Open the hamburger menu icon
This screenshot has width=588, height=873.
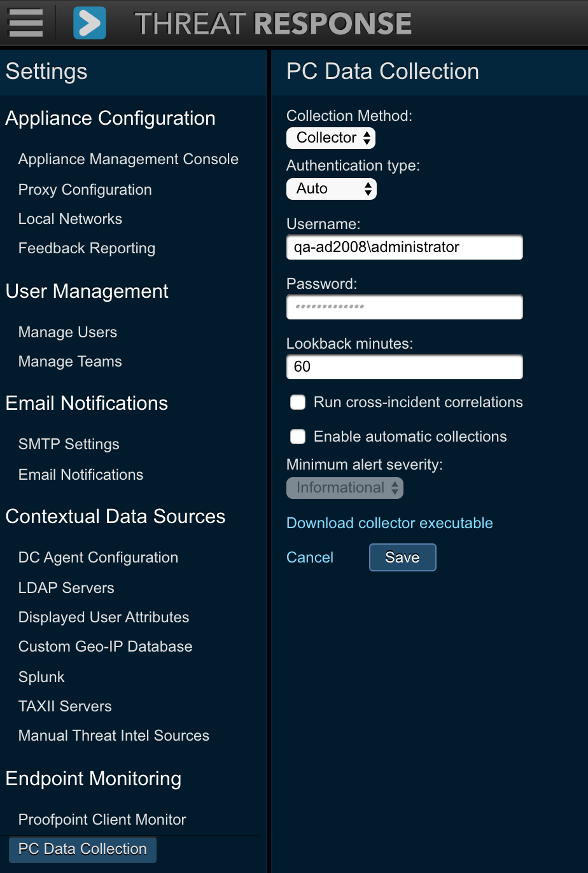25,22
